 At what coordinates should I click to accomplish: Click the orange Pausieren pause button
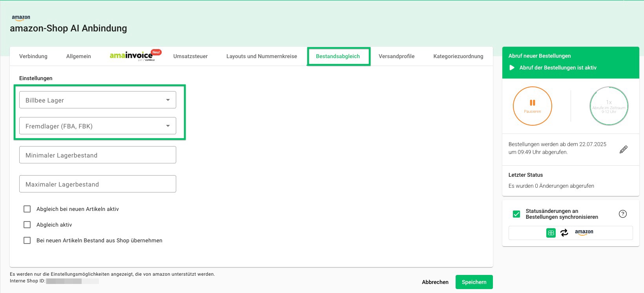(x=532, y=106)
